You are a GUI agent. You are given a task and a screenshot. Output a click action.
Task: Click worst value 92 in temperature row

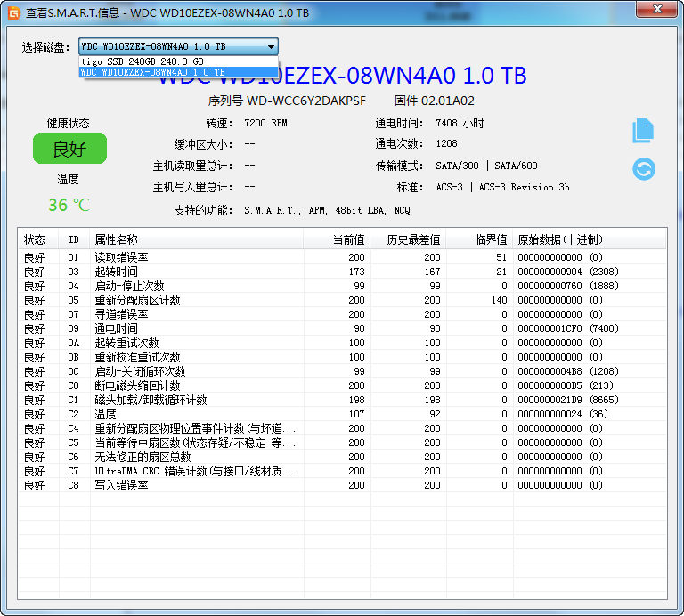click(435, 414)
